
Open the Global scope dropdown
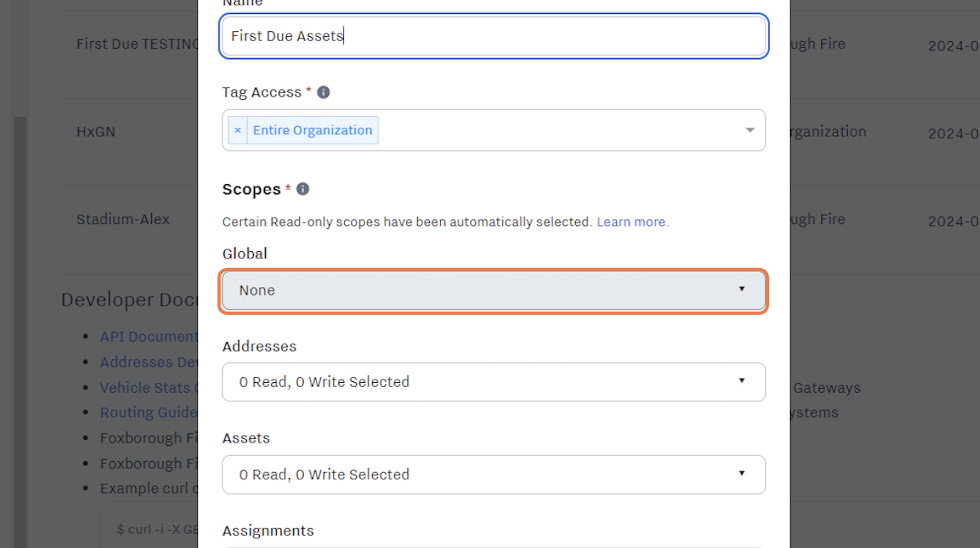(x=493, y=291)
